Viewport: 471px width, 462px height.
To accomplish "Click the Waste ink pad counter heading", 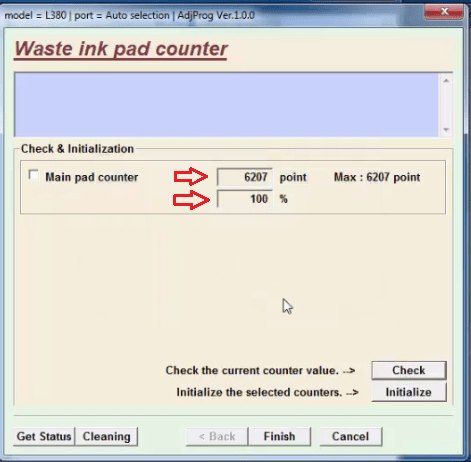I will pyautogui.click(x=121, y=49).
